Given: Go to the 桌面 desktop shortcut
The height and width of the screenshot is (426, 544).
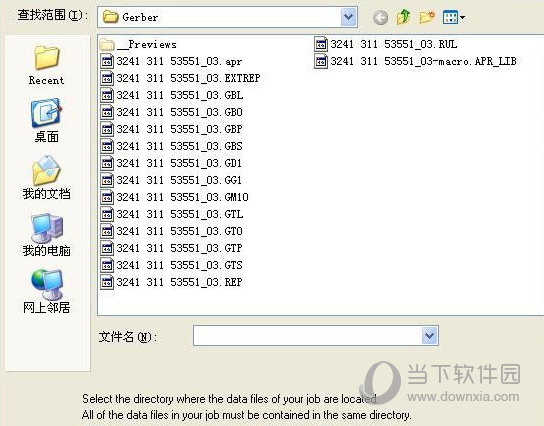Looking at the screenshot, I should click(46, 121).
